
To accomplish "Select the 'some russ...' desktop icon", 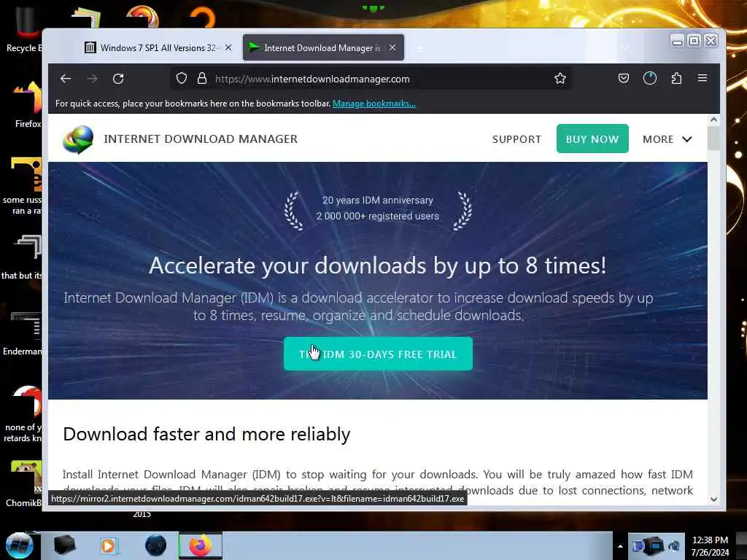I will coord(22,186).
